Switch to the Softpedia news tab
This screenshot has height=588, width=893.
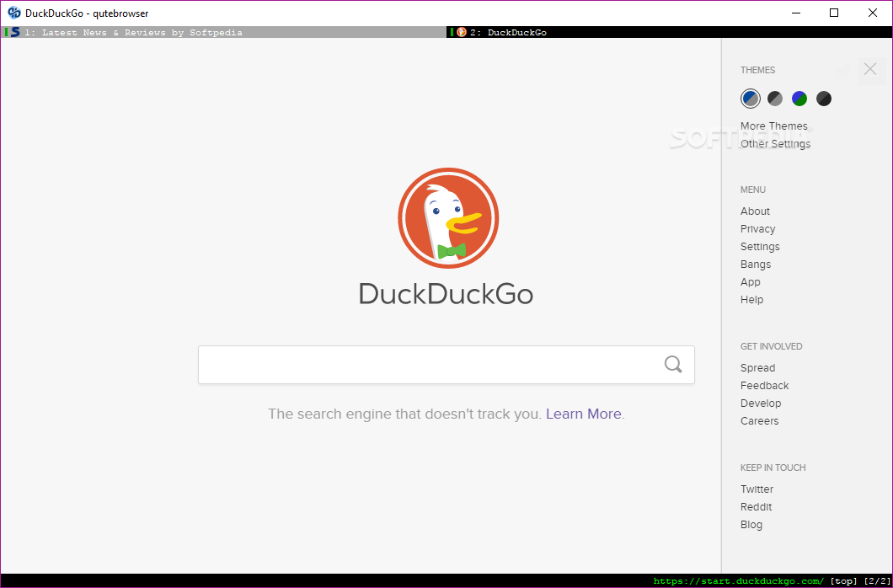tap(224, 33)
